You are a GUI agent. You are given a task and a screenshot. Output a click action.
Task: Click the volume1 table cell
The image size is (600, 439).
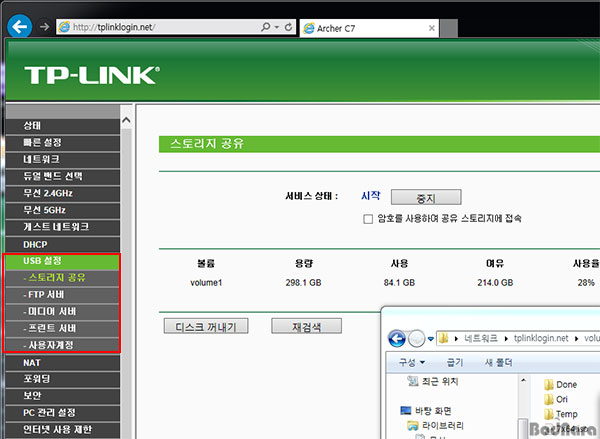(x=206, y=282)
